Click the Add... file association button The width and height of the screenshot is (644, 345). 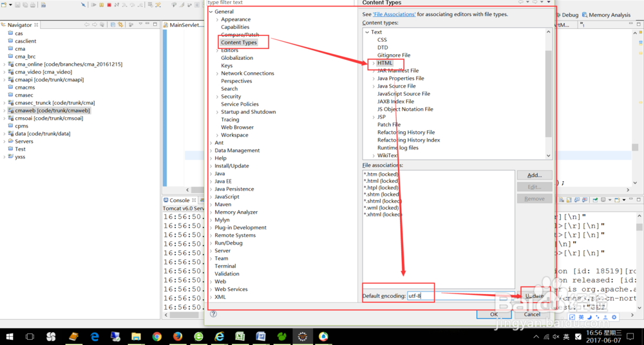pos(535,175)
